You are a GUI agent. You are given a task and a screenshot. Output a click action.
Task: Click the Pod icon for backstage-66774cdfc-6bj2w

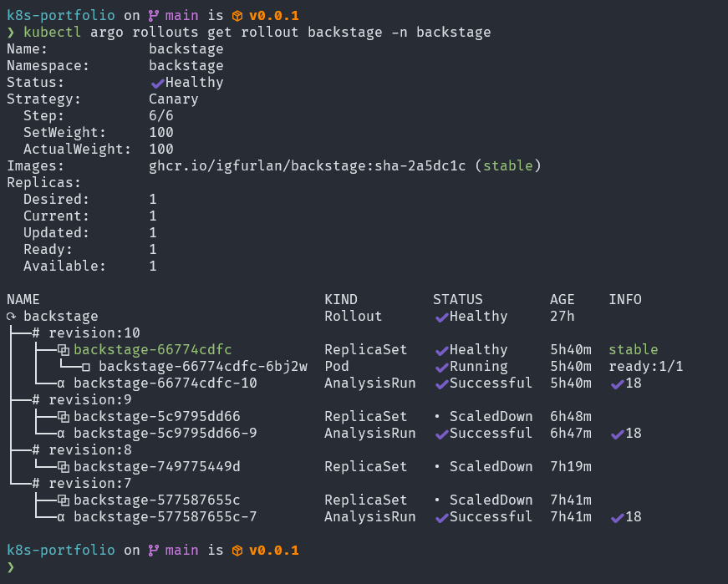tap(86, 367)
